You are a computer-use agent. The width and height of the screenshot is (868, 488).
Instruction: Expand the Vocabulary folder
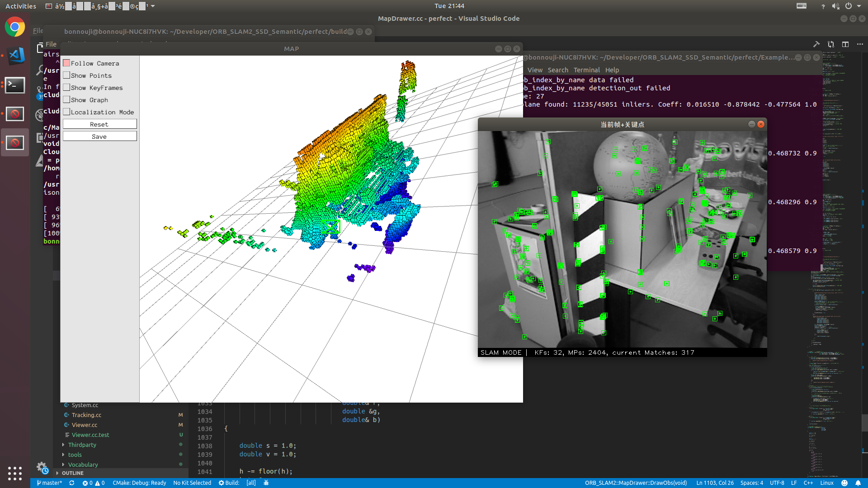click(83, 465)
